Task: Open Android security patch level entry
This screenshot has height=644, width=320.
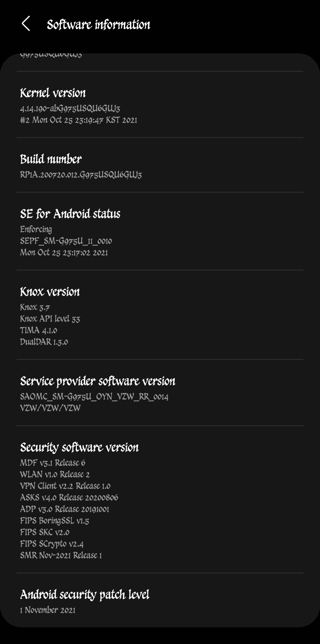Action: click(160, 600)
